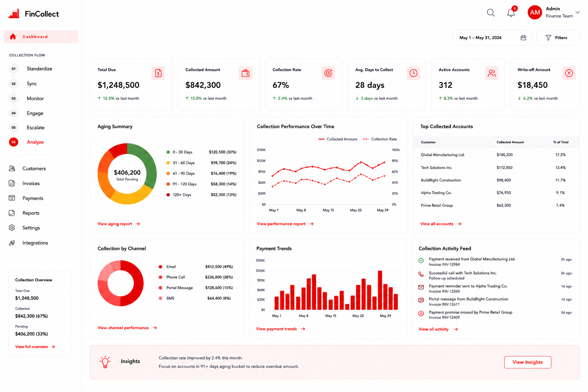Open the View payment trends link
The width and height of the screenshot is (588, 392).
click(281, 329)
